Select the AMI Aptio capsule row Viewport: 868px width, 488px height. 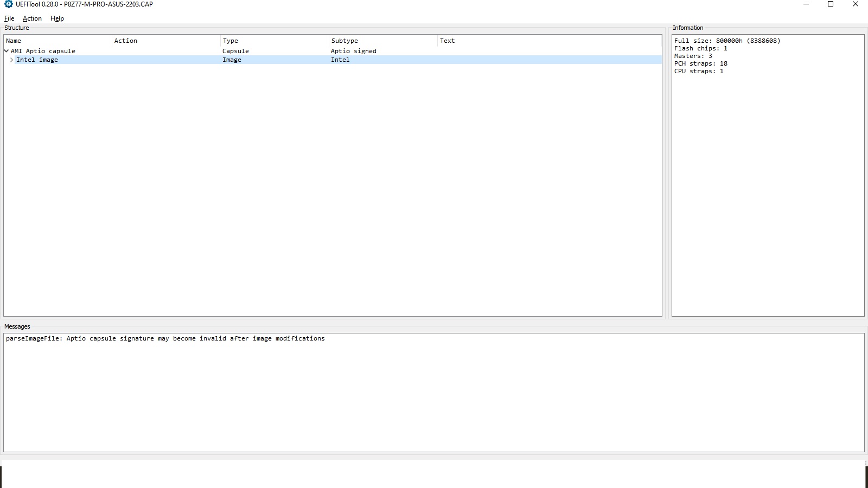333,51
